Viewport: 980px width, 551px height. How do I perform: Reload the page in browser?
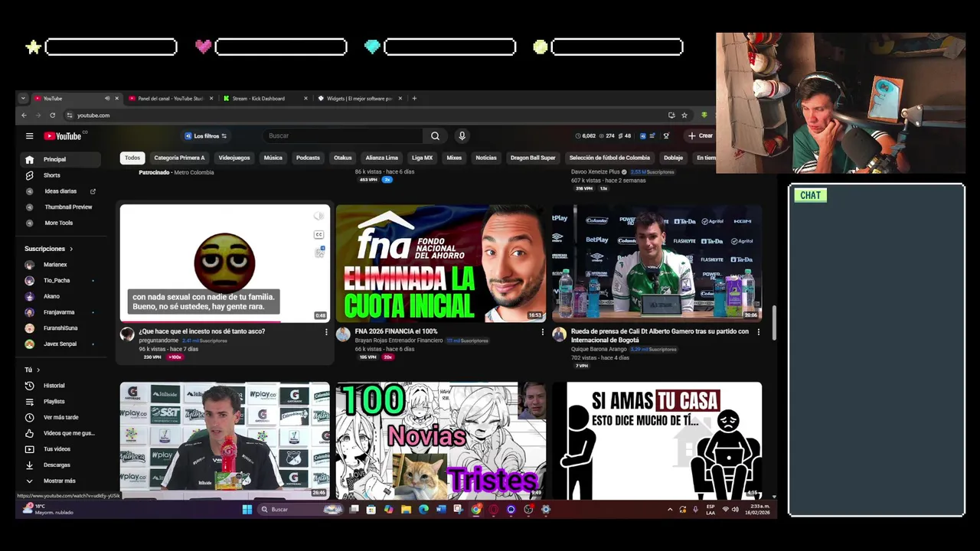tap(52, 116)
